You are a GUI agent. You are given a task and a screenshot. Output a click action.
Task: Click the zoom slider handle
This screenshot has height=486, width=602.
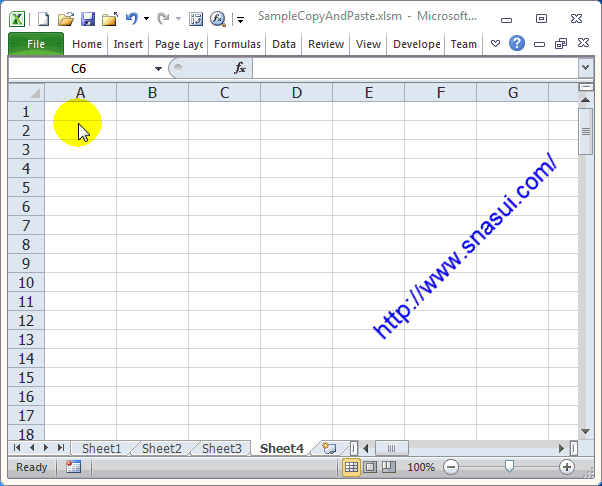click(x=510, y=467)
